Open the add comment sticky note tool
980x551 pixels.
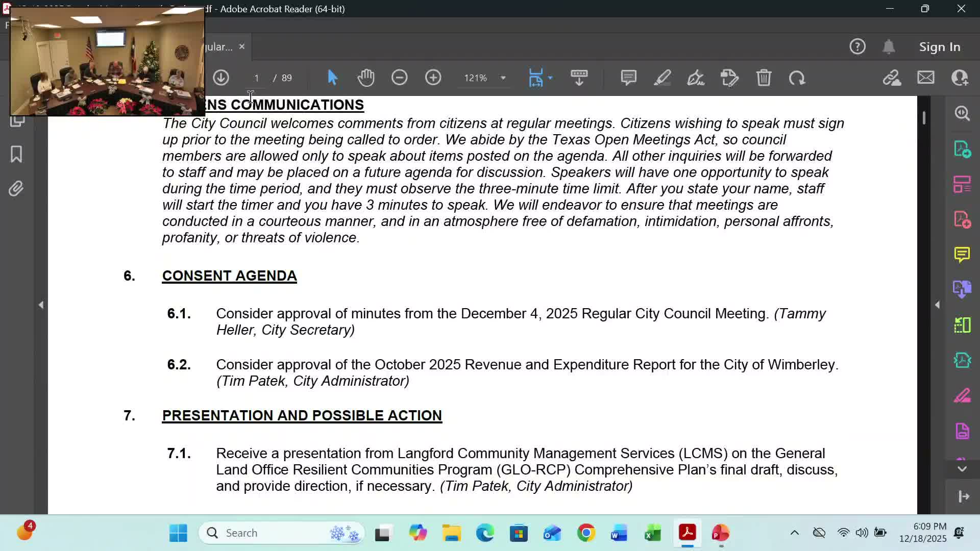(x=628, y=78)
